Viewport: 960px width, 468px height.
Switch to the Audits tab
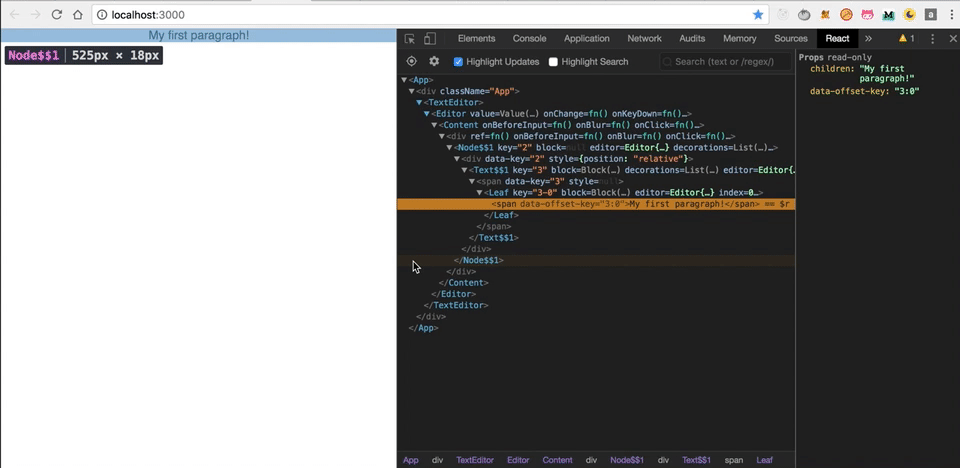tap(692, 39)
